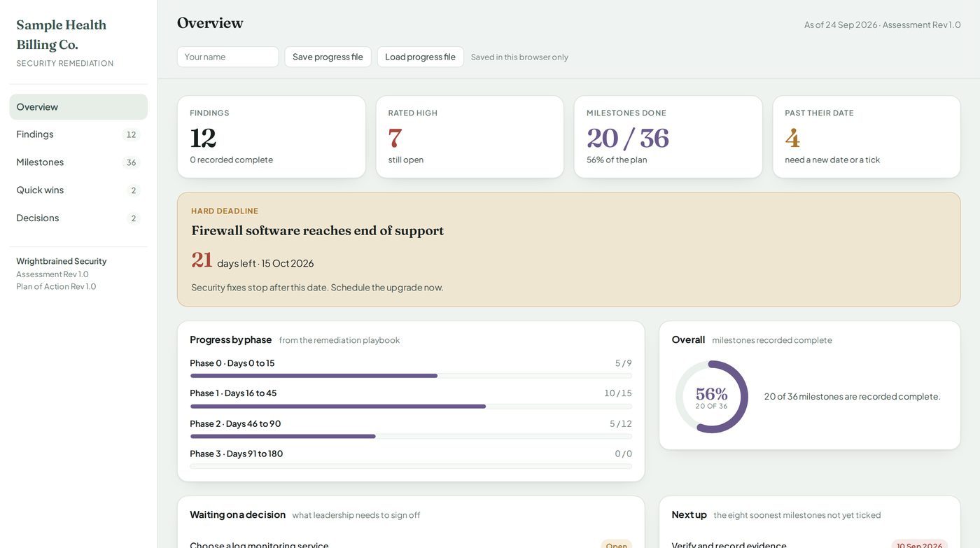Click the 10 / 15 count for Phase 1

(618, 393)
